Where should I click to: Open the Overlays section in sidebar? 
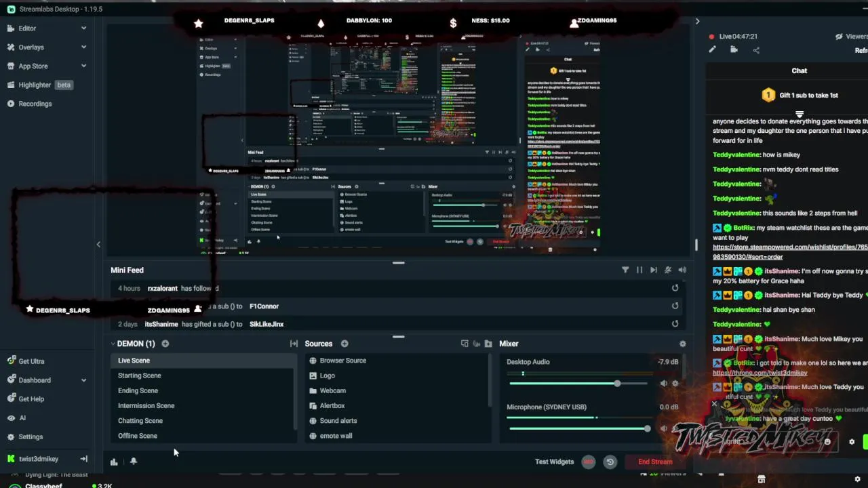[x=31, y=47]
